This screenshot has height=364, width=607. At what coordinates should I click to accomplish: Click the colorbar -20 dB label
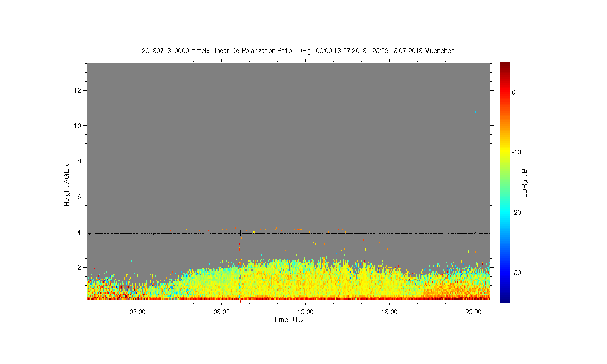pyautogui.click(x=516, y=213)
